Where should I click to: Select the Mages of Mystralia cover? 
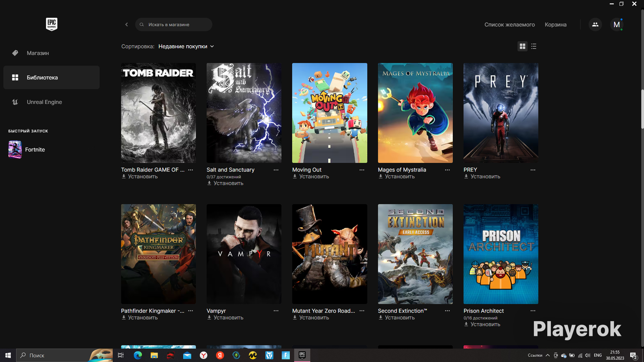(x=415, y=113)
